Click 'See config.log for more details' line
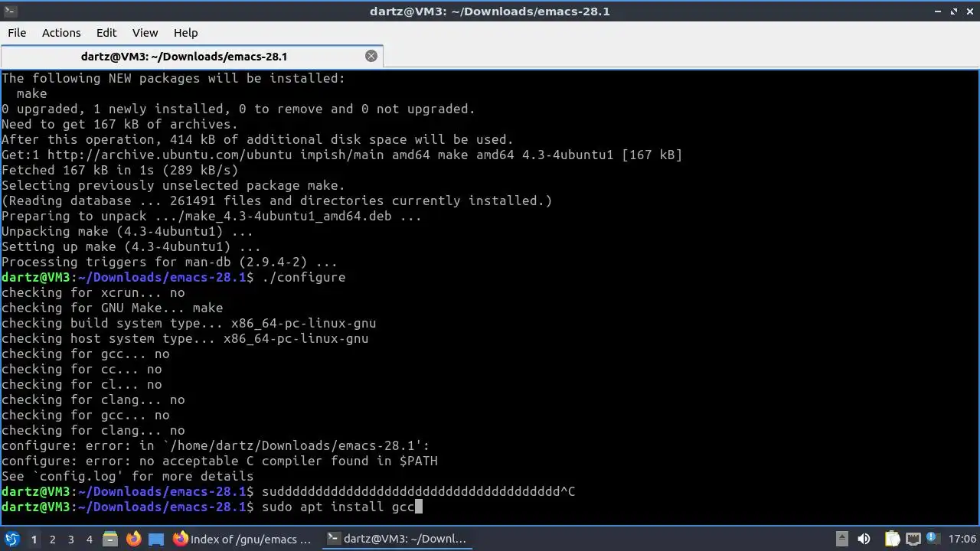 (127, 476)
